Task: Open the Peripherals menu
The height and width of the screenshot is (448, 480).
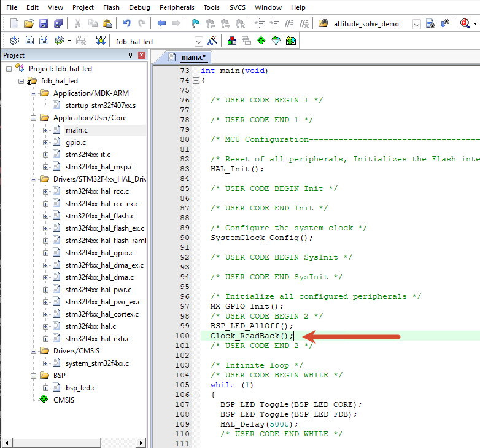Action: (177, 7)
